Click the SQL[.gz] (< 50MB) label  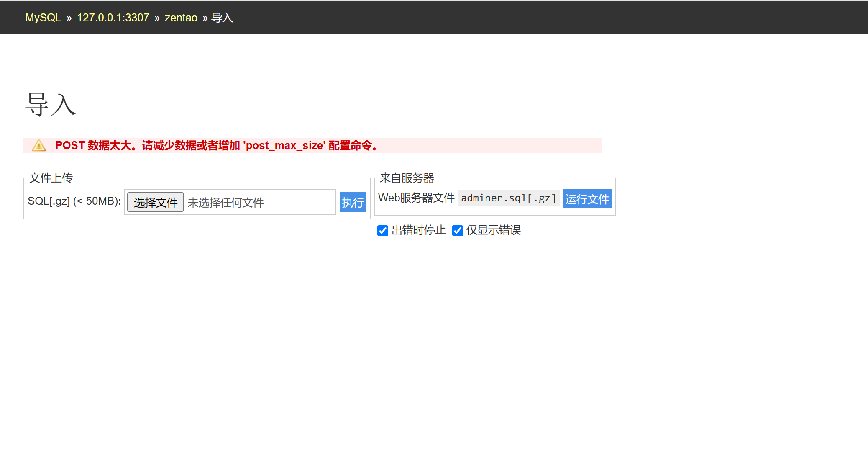tap(74, 201)
